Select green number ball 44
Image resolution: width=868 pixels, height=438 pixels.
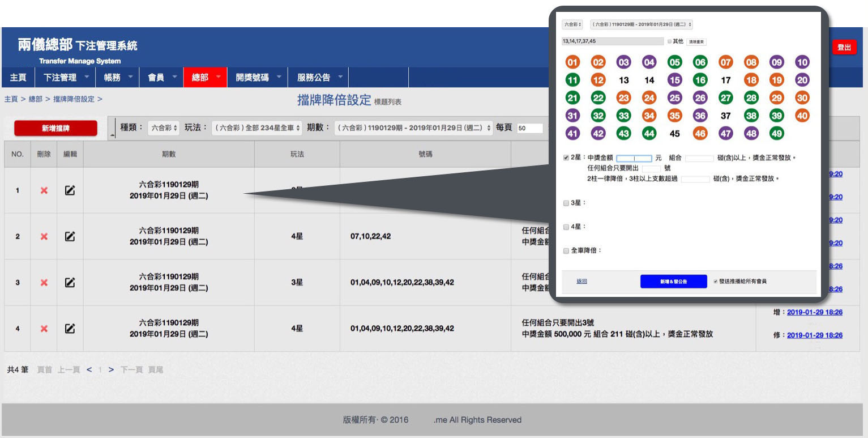649,134
